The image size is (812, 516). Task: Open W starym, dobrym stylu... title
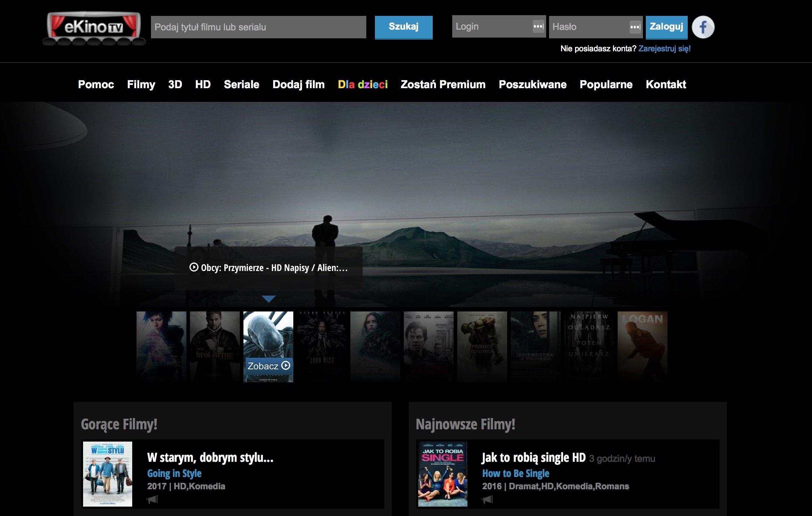click(210, 457)
